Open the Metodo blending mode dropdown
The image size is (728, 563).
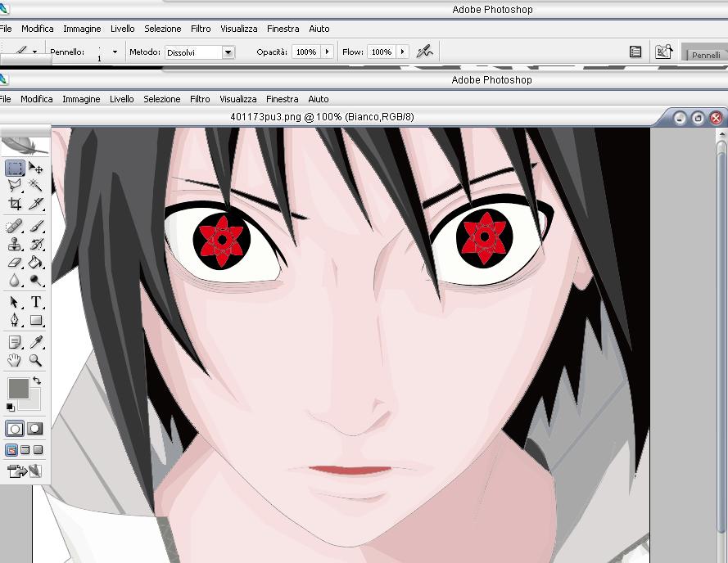[228, 52]
